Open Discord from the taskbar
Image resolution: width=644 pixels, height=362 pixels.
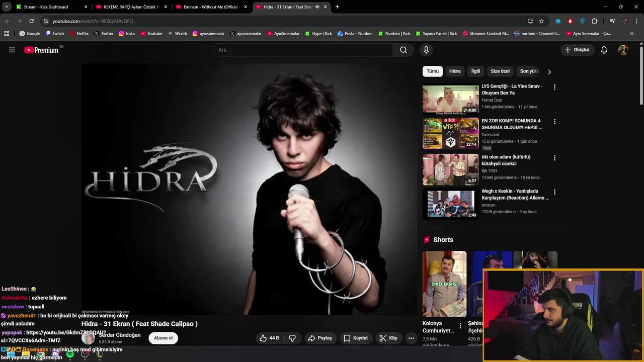[55, 354]
